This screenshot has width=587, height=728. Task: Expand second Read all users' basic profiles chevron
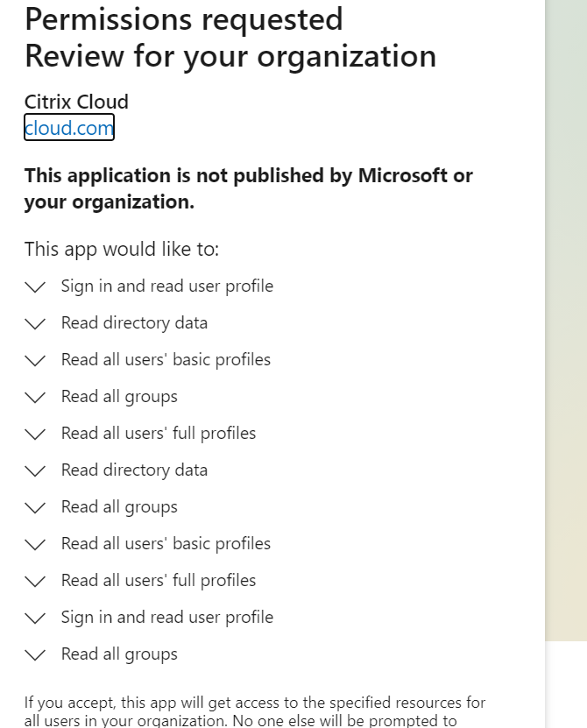point(35,544)
